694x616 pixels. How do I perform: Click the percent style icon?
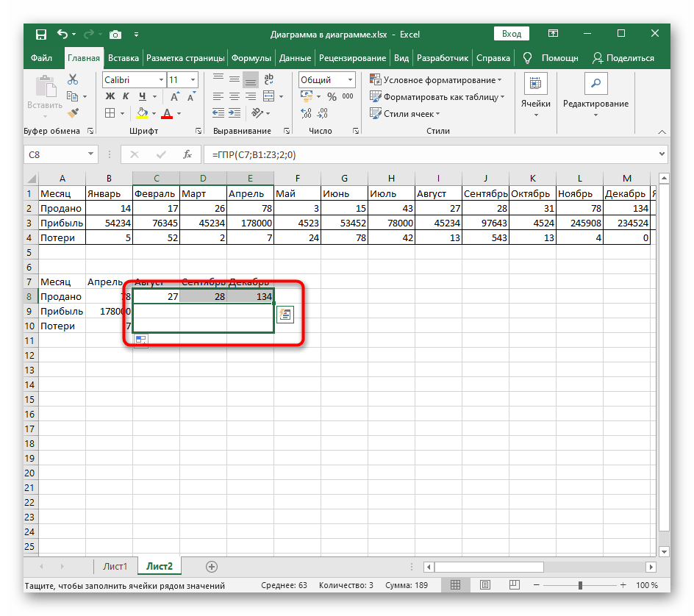click(x=331, y=97)
